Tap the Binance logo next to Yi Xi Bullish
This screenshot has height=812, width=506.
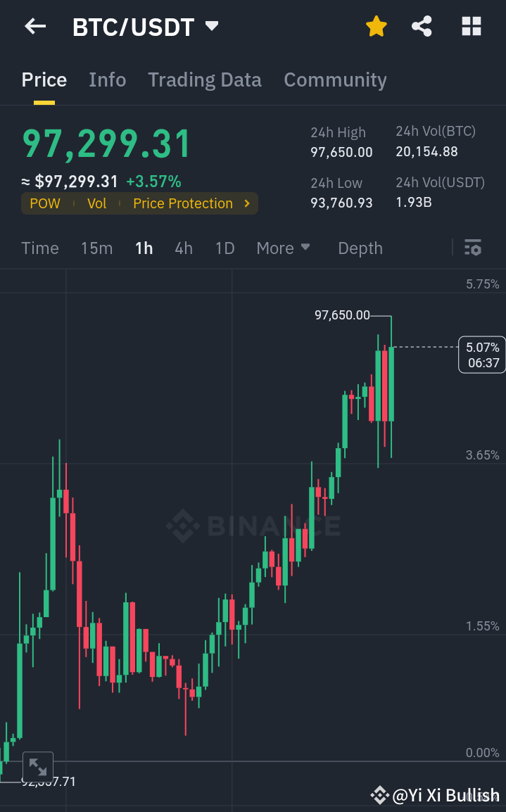click(379, 795)
